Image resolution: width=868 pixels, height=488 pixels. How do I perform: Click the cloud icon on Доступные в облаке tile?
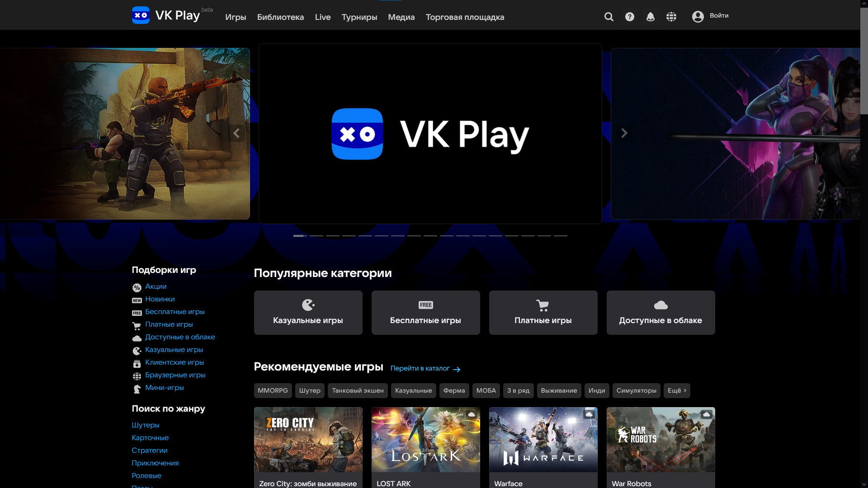point(660,305)
